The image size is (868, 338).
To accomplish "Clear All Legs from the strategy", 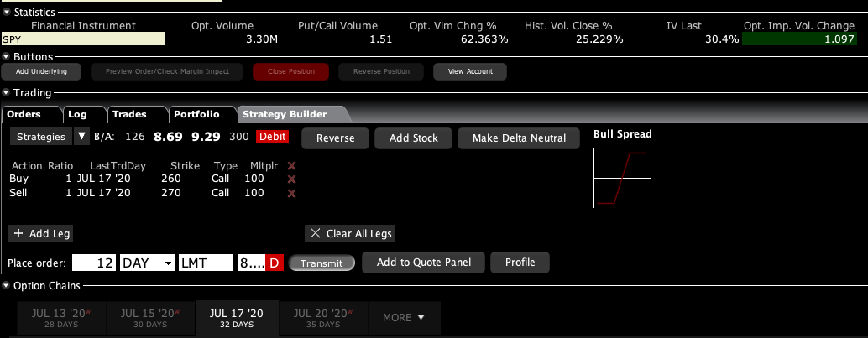I will 349,233.
